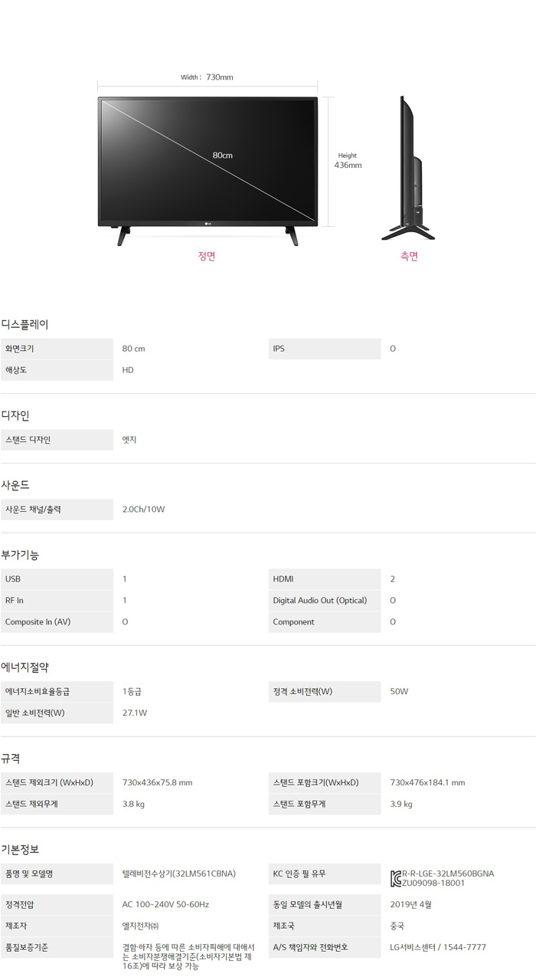
Task: Click the side view TV image
Action: pyautogui.click(x=407, y=165)
